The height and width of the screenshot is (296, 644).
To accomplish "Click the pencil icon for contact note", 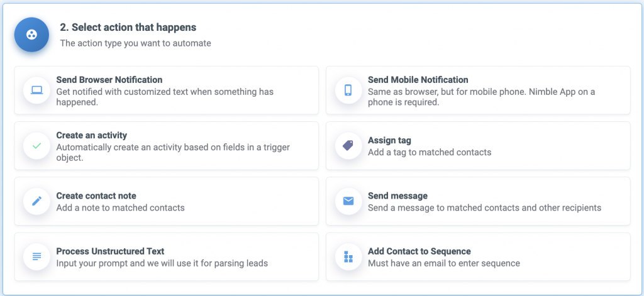I will click(x=36, y=201).
